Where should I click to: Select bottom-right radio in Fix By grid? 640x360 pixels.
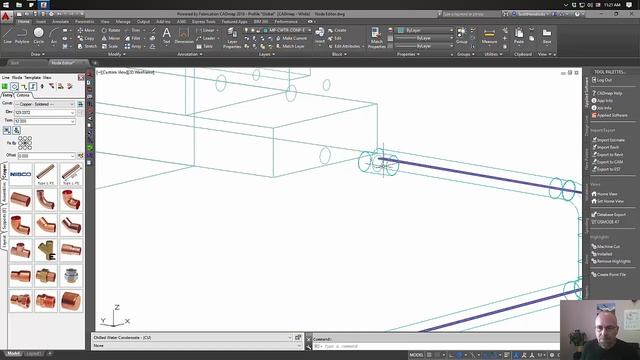pos(29,147)
